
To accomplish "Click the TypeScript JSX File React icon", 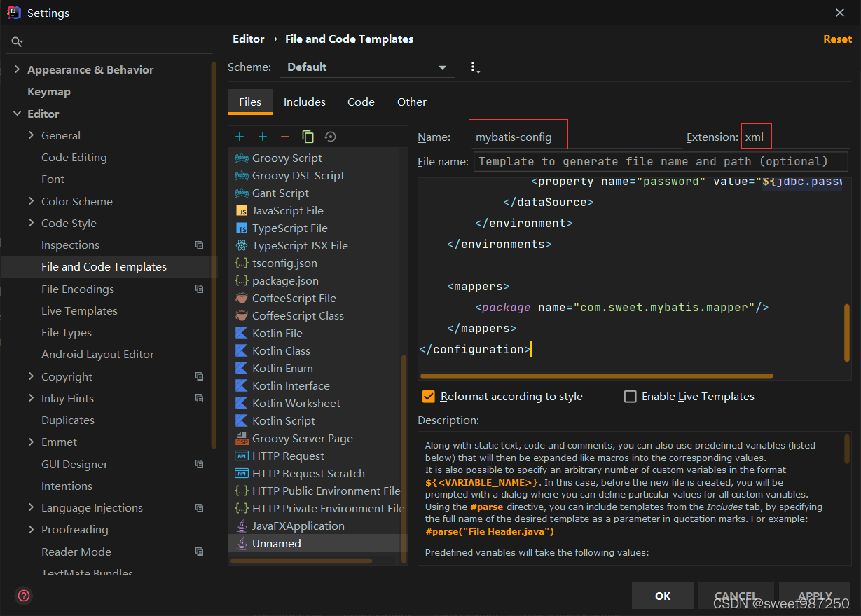I will (x=242, y=245).
